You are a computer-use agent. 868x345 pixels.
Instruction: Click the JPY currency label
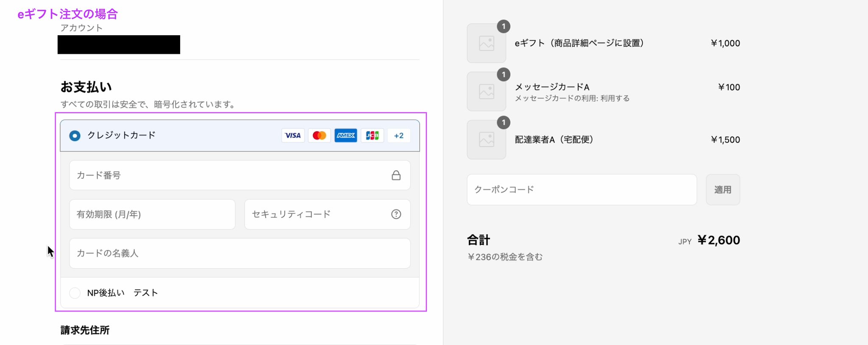685,241
